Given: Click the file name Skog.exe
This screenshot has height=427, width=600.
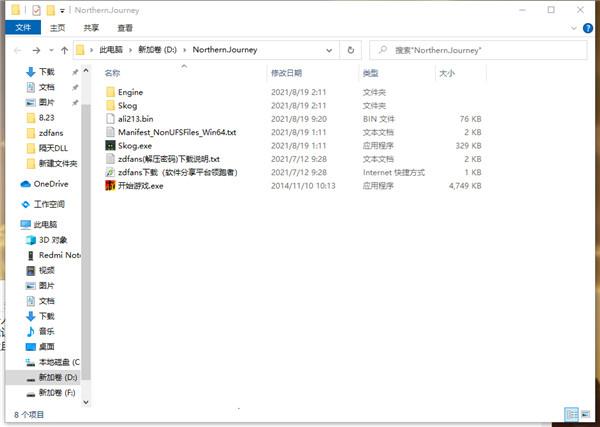Looking at the screenshot, I should (135, 146).
